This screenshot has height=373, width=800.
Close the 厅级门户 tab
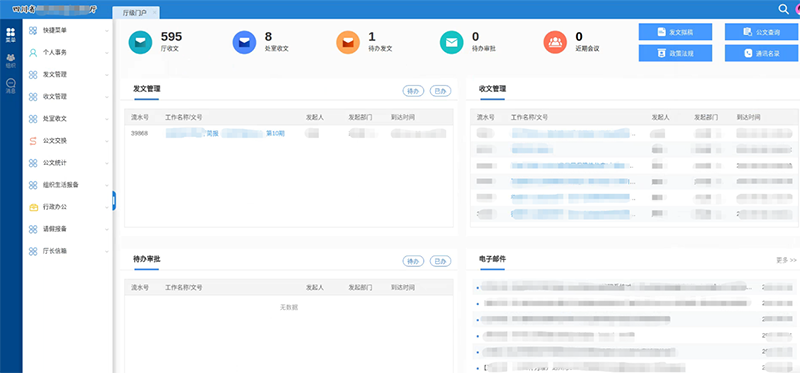coord(155,13)
